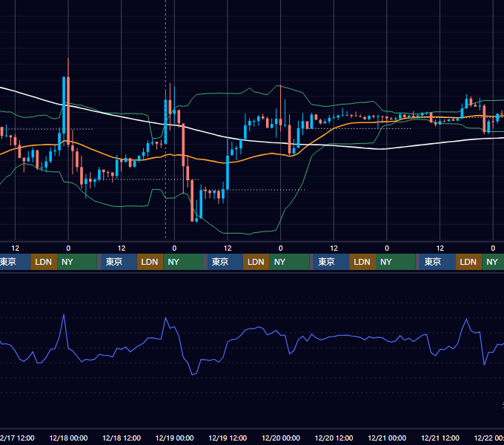This screenshot has height=445, width=504.
Task: Select the LDN session block on 12/17
Action: [x=44, y=262]
